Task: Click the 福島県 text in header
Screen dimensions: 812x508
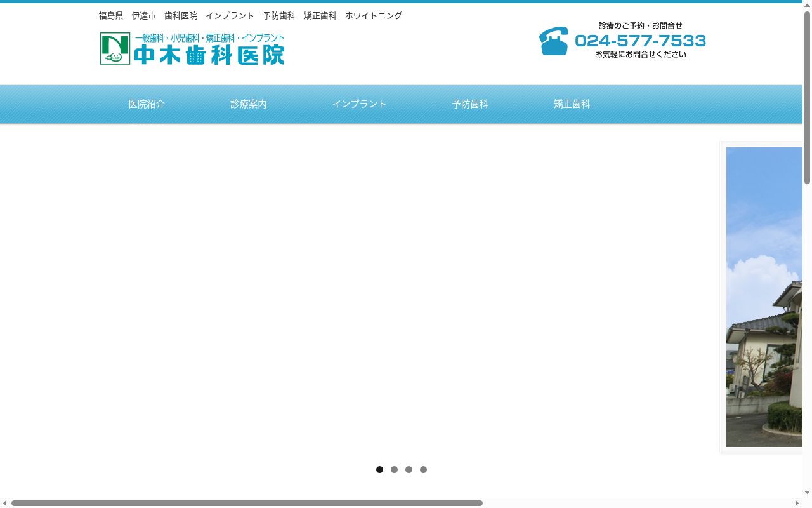Action: 111,16
